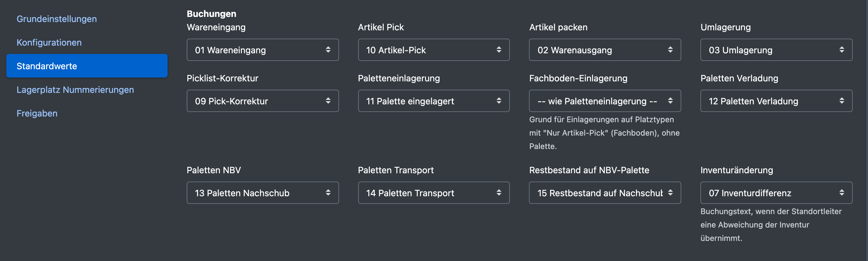Viewport: 868px width, 261px height.
Task: Open the Artikel packen dropdown
Action: 605,50
